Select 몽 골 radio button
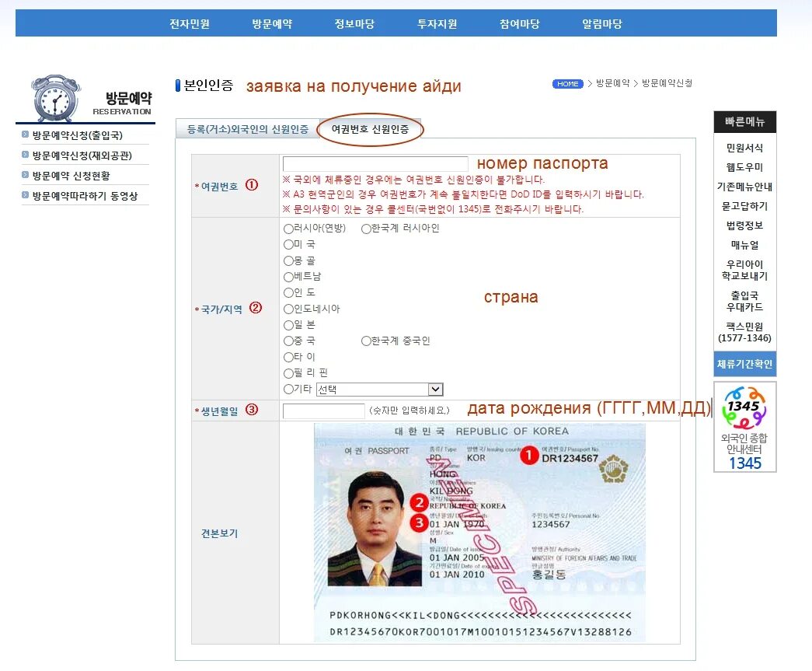Screen dimensions: 812x671 288,260
